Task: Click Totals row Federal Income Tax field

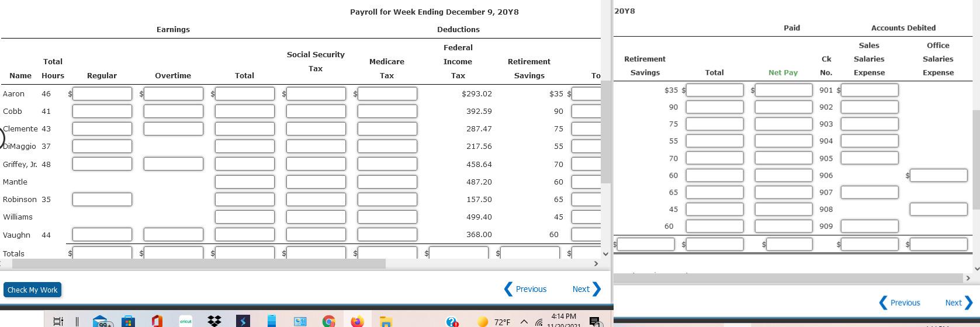Action: (x=459, y=253)
